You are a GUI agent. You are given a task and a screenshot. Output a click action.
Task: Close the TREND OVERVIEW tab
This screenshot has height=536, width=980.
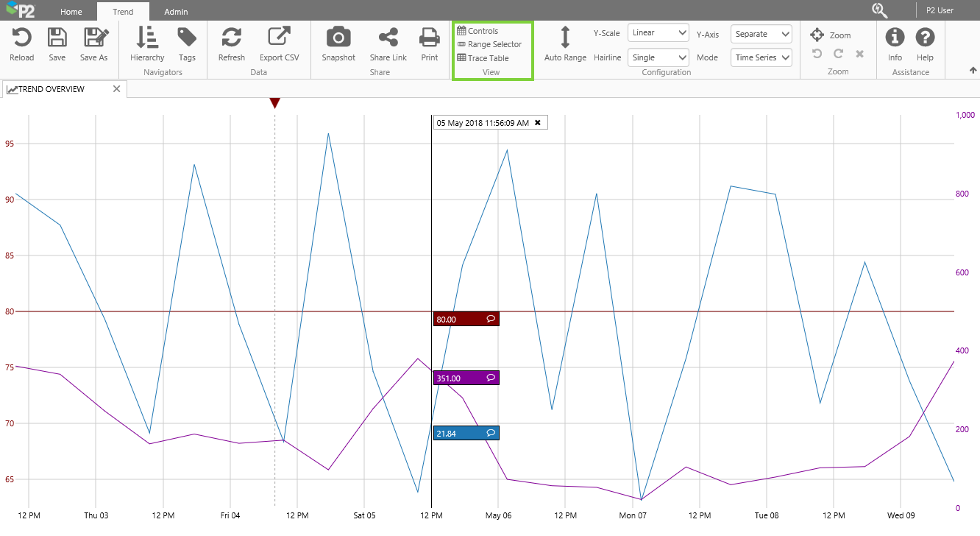116,89
